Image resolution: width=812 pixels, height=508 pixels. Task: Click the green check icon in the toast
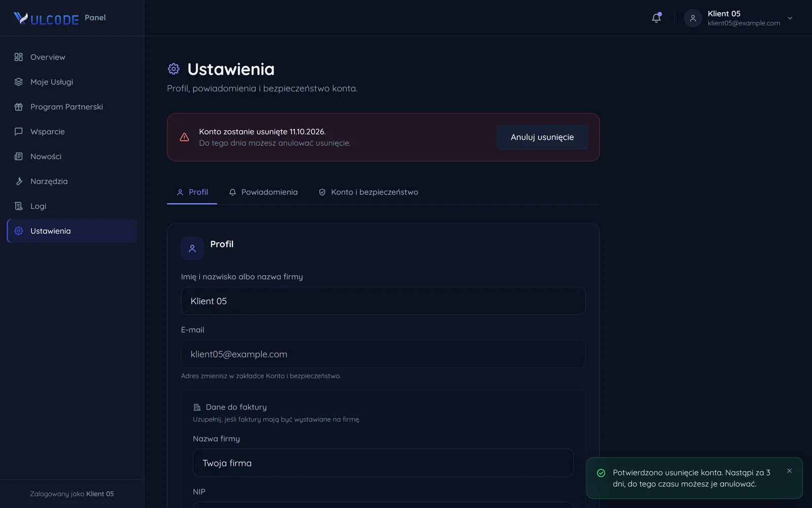pyautogui.click(x=601, y=473)
